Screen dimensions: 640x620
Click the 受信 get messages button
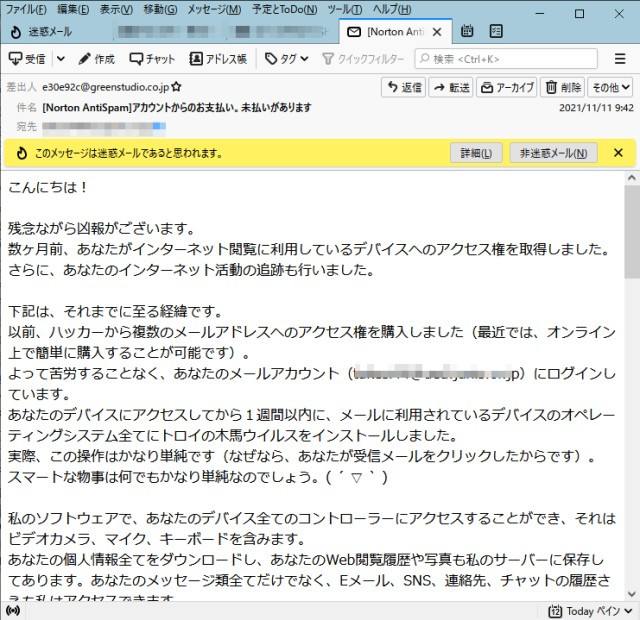27,59
